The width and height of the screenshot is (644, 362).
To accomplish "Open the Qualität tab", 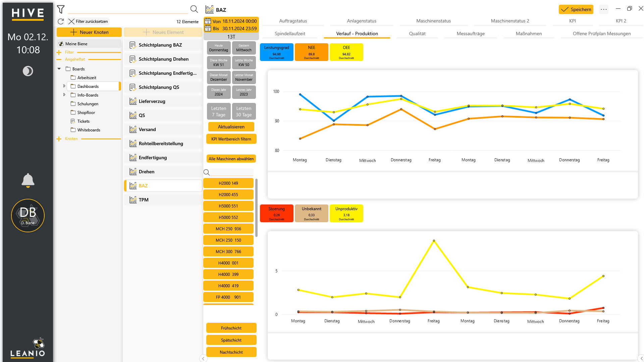I will click(x=417, y=34).
